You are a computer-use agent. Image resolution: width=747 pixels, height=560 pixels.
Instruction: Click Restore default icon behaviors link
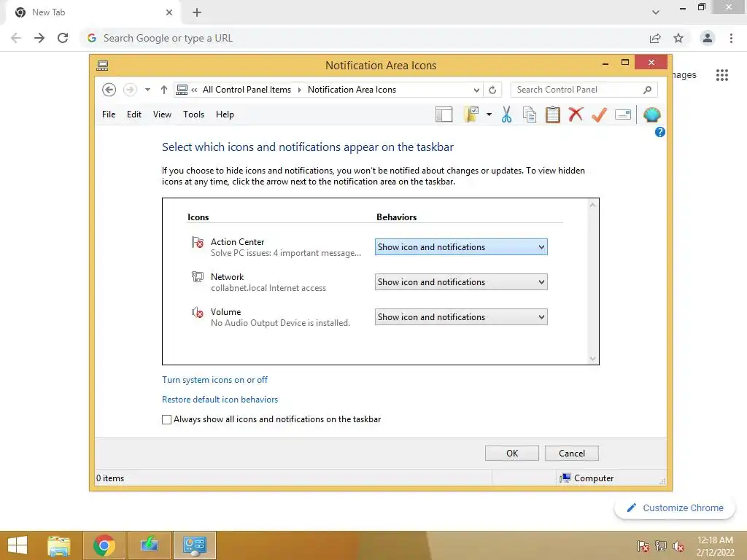coord(220,400)
